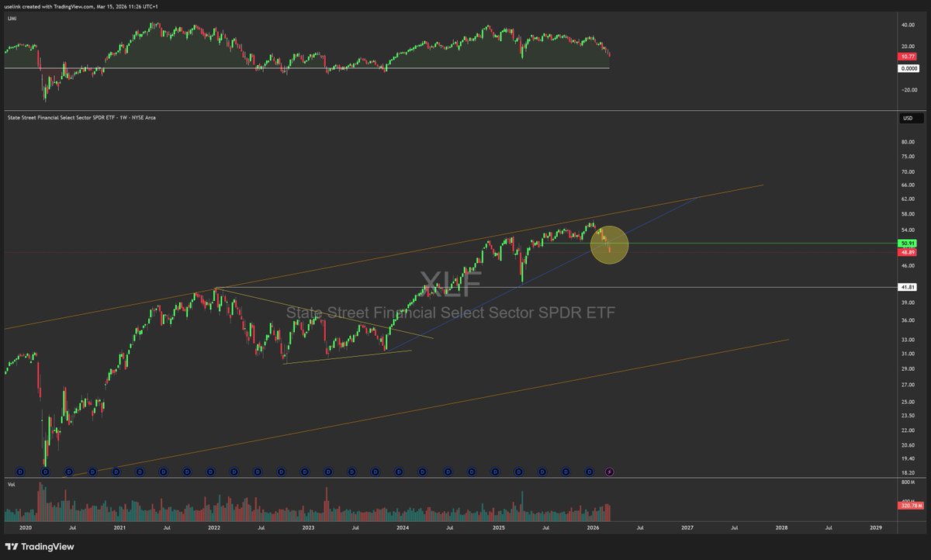931x560 pixels.
Task: Click the red 48.89 last price label
Action: click(909, 252)
